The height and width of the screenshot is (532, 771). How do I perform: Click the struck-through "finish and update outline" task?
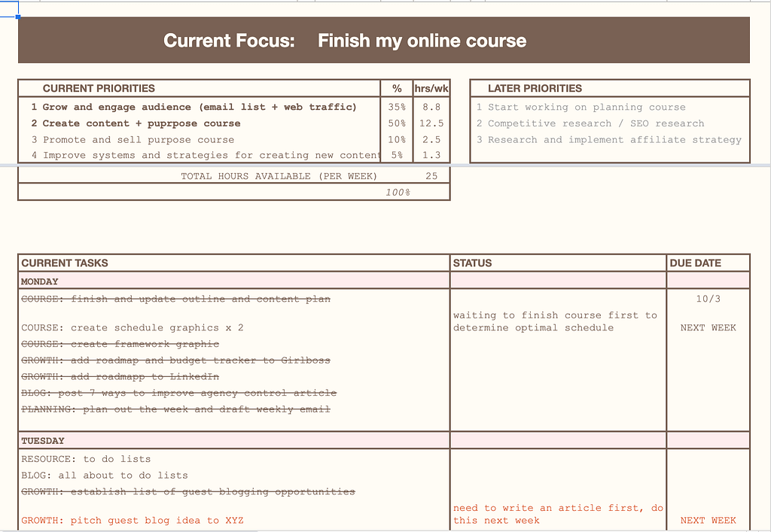tap(175, 299)
